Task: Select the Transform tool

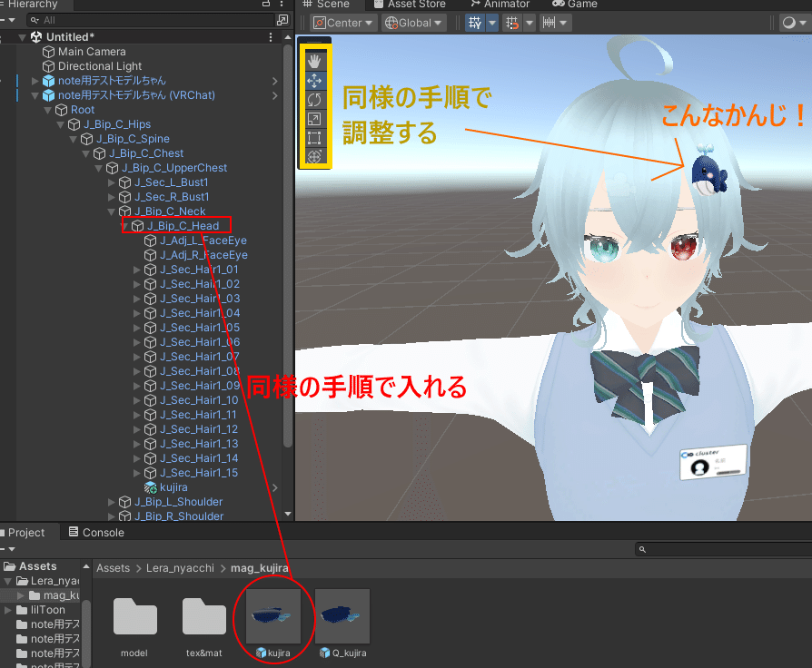Action: [x=314, y=156]
